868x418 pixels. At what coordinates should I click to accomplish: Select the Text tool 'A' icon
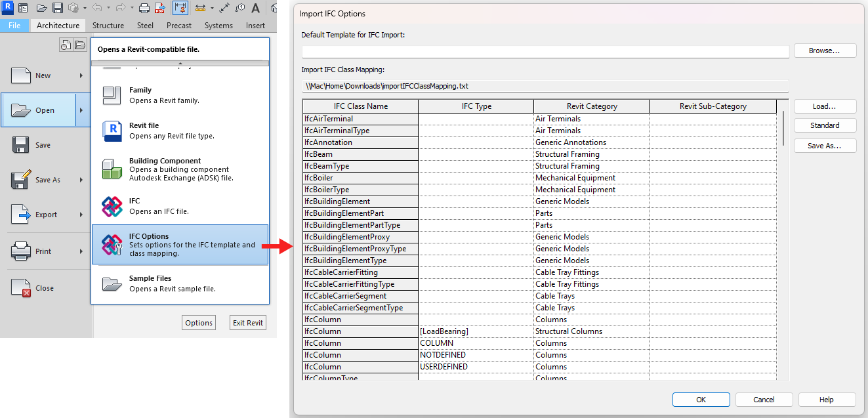255,9
